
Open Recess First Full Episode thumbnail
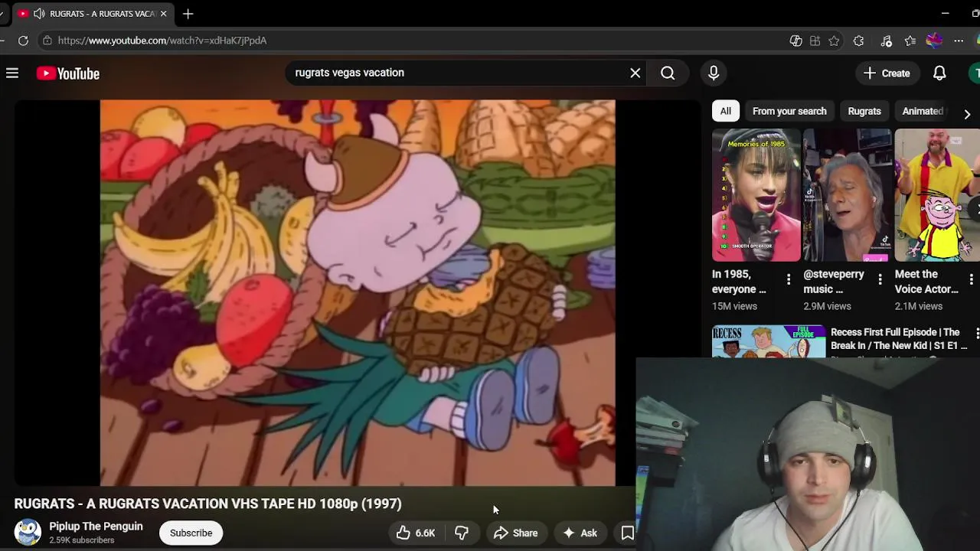point(769,341)
